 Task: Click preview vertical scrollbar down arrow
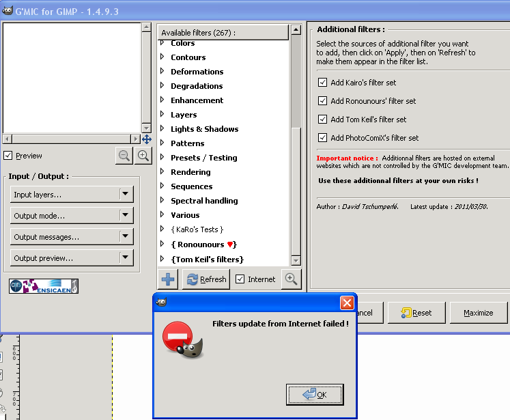146,128
